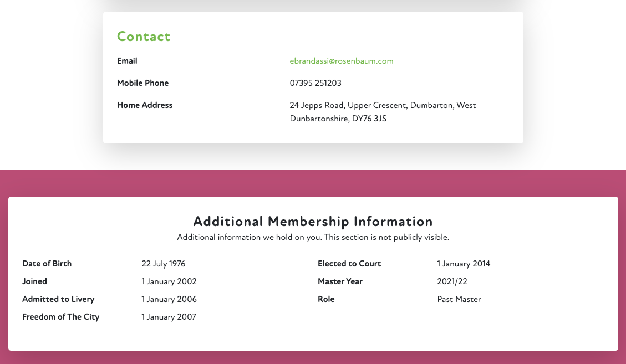Image resolution: width=626 pixels, height=364 pixels.
Task: Select the mobile number 07395 251203
Action: click(x=315, y=83)
